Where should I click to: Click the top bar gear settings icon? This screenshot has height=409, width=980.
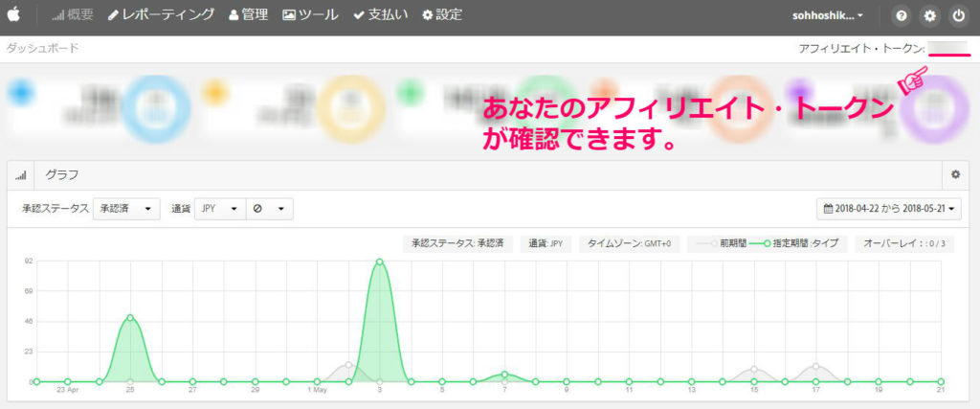tap(930, 16)
